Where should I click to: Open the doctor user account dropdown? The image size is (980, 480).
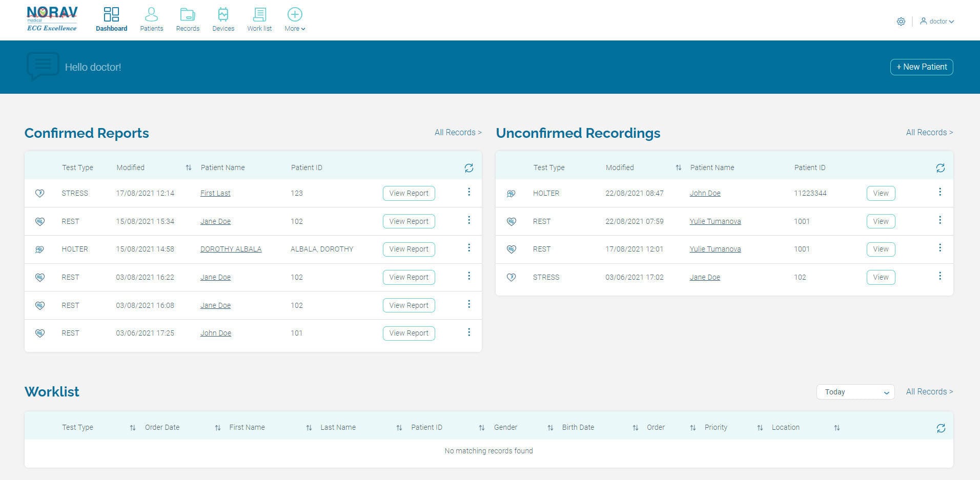[937, 22]
